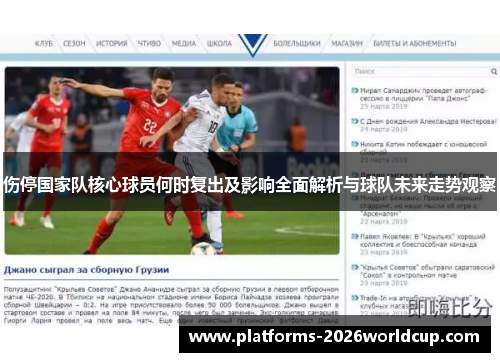
Task: Open the МАГАЗИН menu item
Action: pos(347,43)
